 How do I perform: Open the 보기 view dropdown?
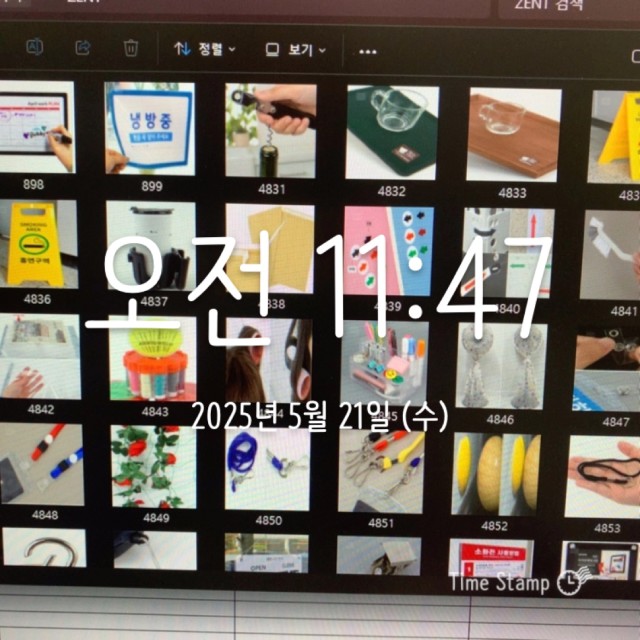tap(296, 50)
